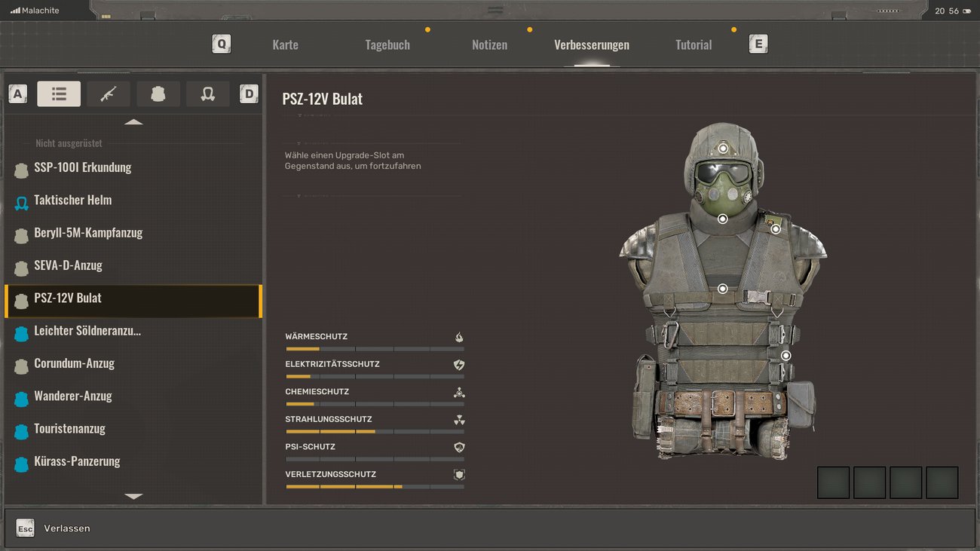Click the E key next-tab button
This screenshot has width=980, height=551.
tap(758, 44)
